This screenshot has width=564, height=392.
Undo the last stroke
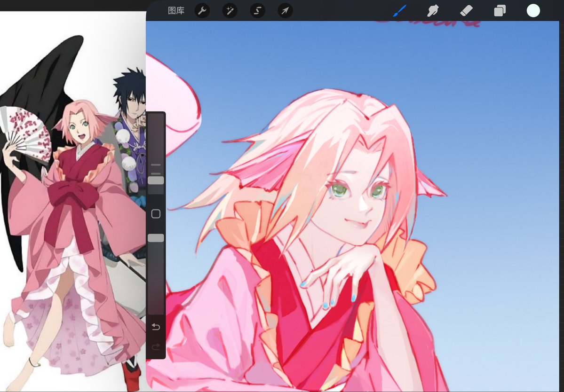click(x=156, y=327)
